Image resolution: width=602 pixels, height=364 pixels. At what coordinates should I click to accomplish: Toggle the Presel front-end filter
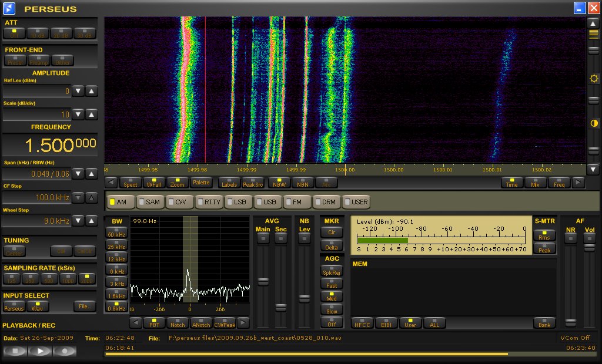(15, 60)
